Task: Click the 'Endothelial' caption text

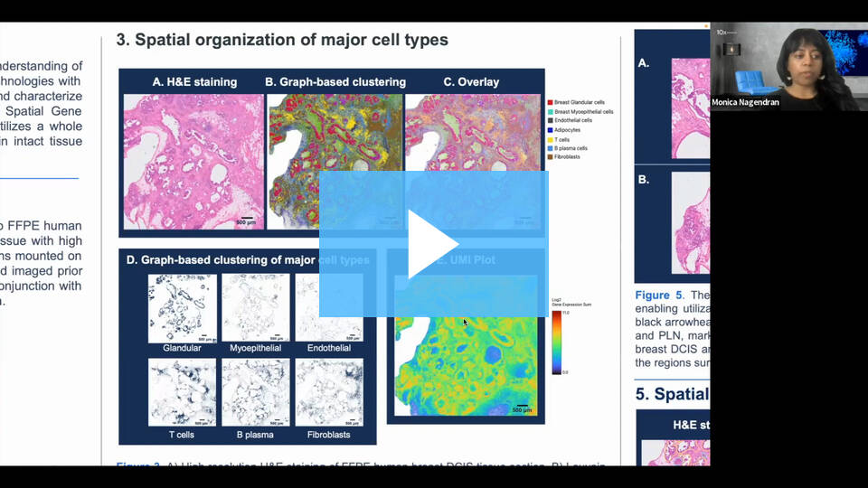Action: (329, 348)
